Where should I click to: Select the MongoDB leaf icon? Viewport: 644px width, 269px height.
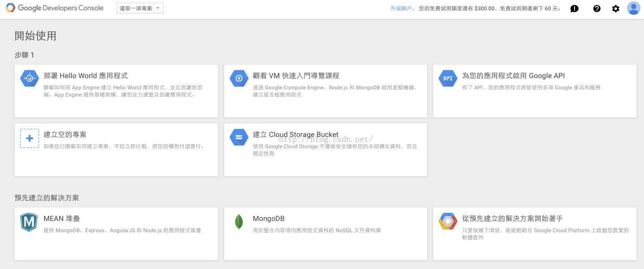239,222
